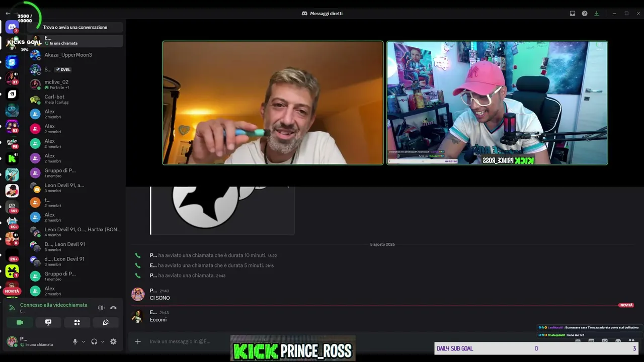Open the S... DVEL conversation
644x362 pixels.
pos(76,69)
